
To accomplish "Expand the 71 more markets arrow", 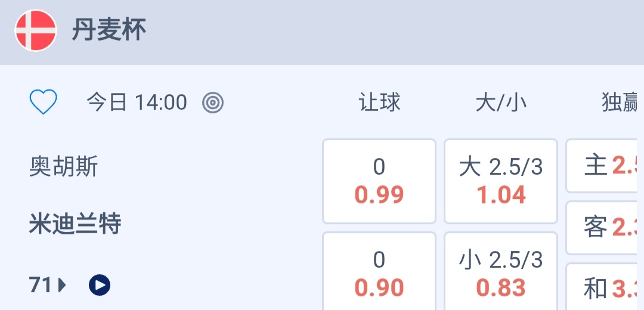I will tap(62, 286).
